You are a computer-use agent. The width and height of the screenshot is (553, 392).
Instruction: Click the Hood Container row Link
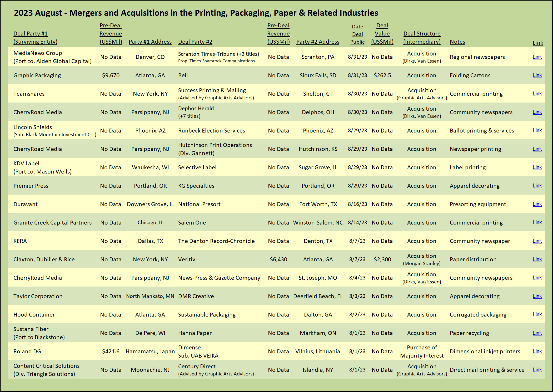click(x=537, y=314)
